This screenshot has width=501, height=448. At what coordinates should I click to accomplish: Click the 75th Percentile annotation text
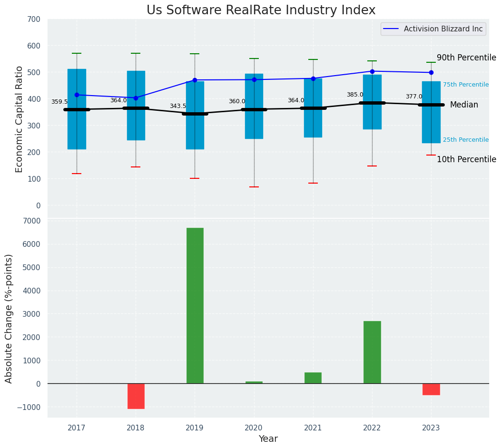(x=466, y=85)
